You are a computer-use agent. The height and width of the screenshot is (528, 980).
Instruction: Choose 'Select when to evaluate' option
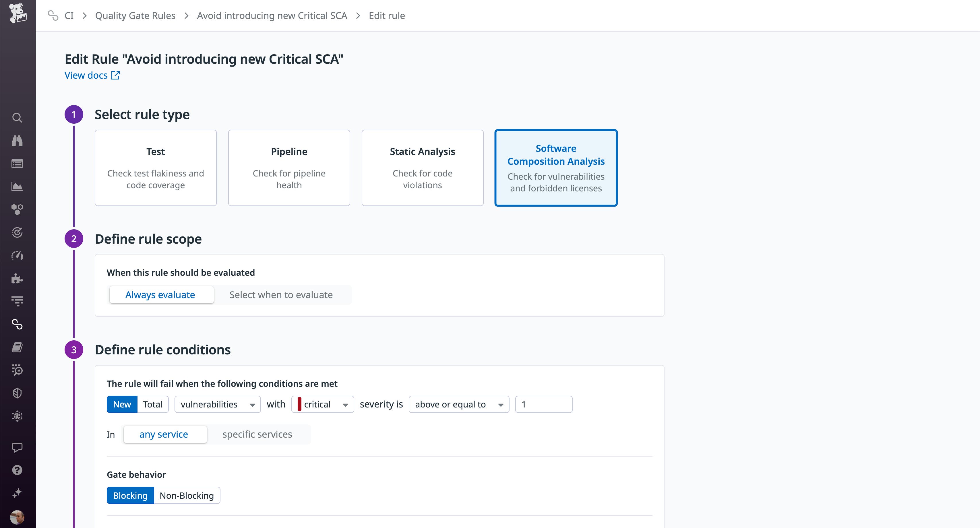click(281, 295)
